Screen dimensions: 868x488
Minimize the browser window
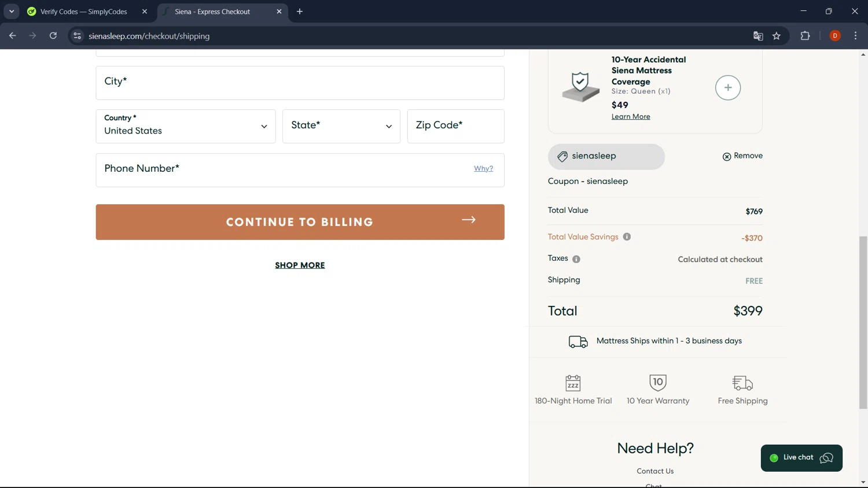pos(803,12)
